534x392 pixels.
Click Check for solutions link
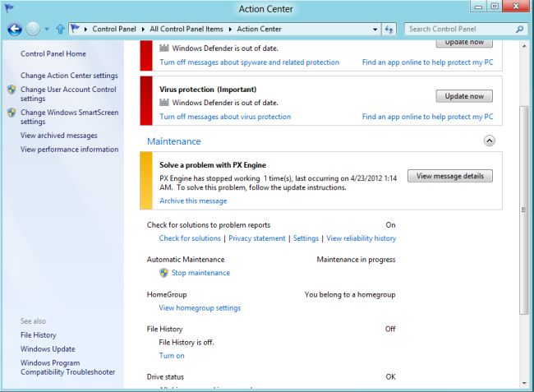pos(190,238)
